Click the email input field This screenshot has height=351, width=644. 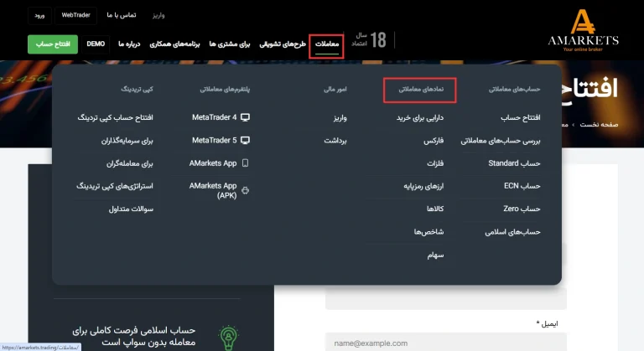tap(446, 342)
